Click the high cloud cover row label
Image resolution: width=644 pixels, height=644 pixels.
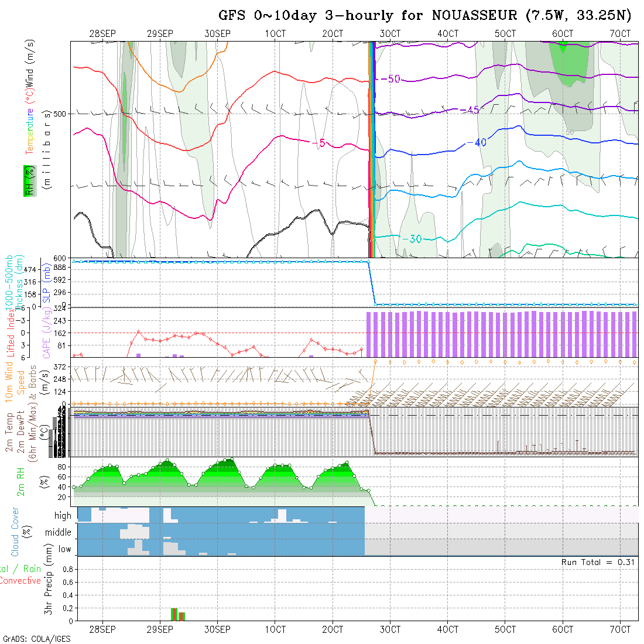63,516
